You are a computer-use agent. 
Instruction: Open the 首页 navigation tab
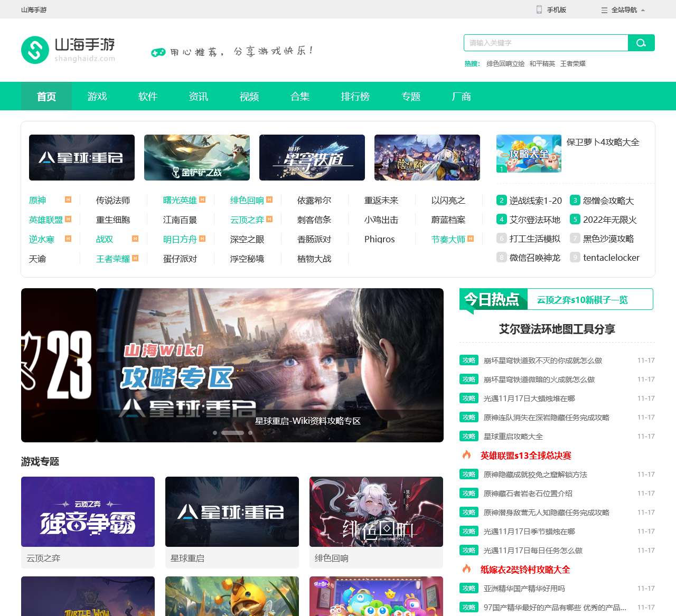point(46,96)
